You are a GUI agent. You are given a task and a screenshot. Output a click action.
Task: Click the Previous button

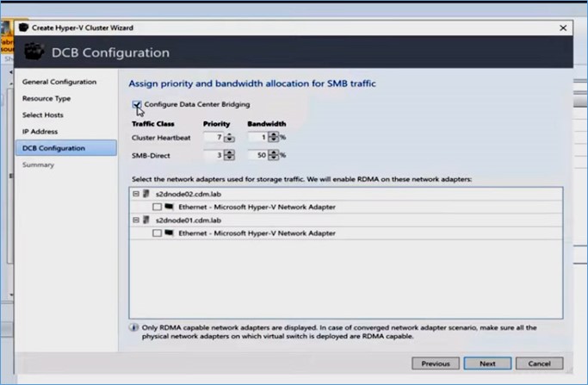436,363
